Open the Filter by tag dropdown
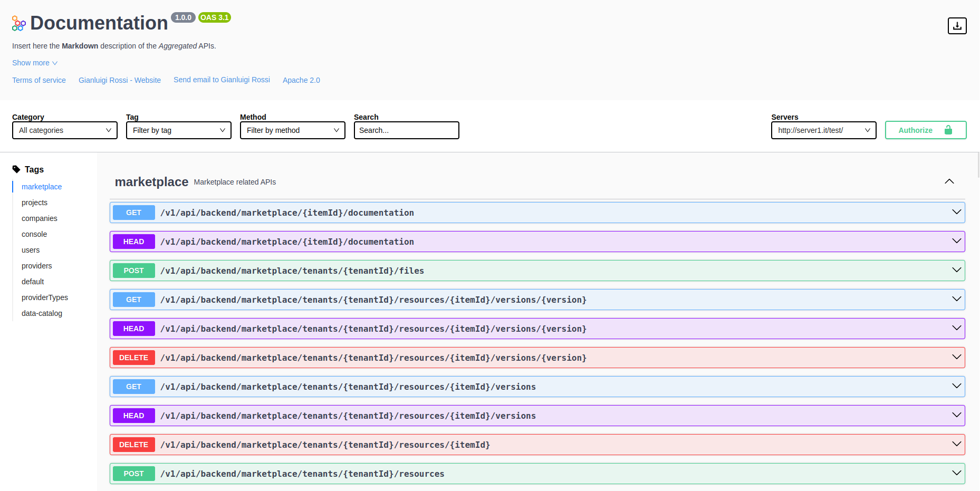Screen dimensions: 980x491 179,130
